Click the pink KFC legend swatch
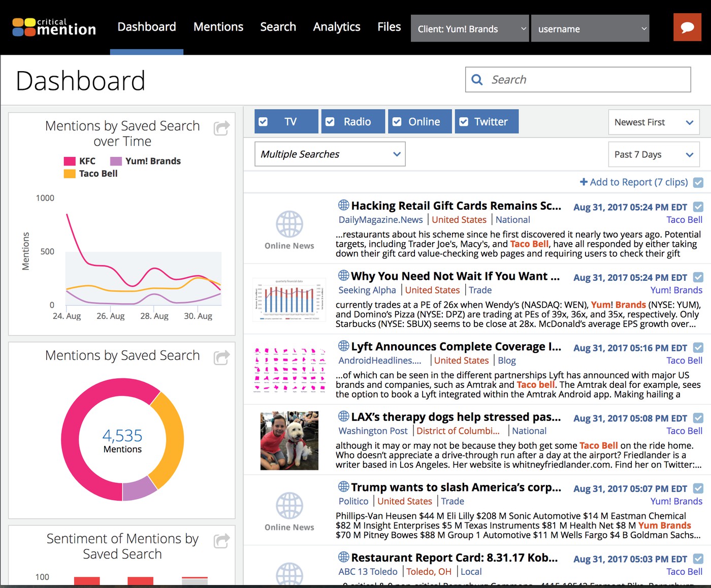This screenshot has height=588, width=711. click(x=70, y=161)
